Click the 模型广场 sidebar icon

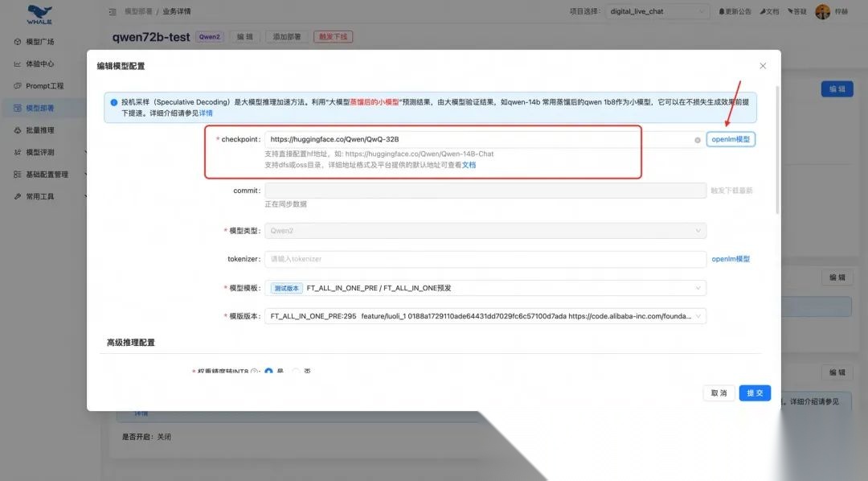tap(17, 42)
